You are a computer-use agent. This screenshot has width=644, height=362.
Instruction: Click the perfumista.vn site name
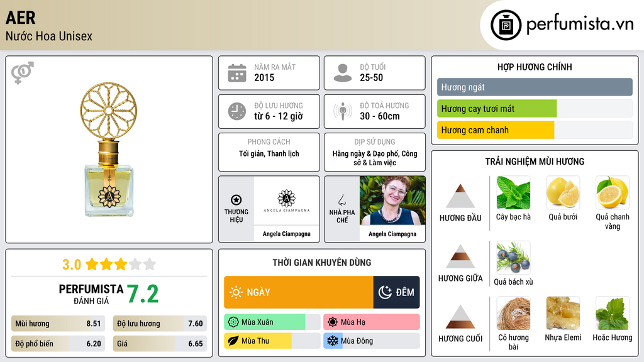click(580, 25)
